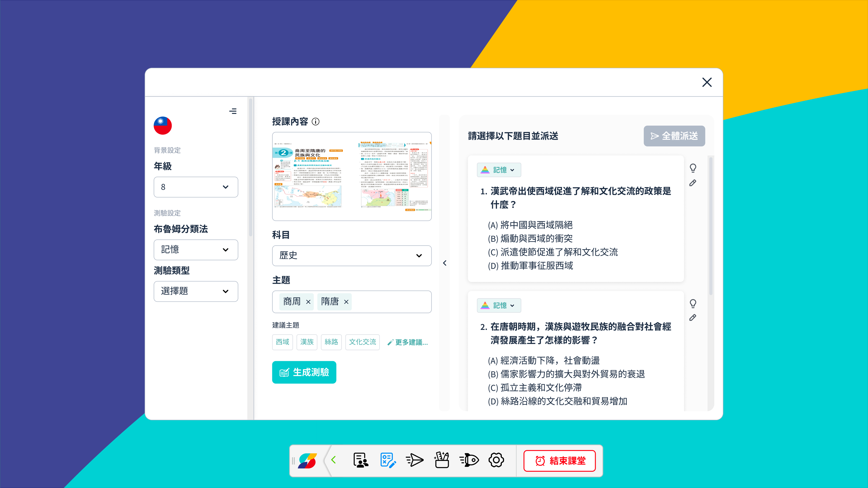868x488 pixels.
Task: Open the pencil cup tools icon
Action: pos(442,460)
